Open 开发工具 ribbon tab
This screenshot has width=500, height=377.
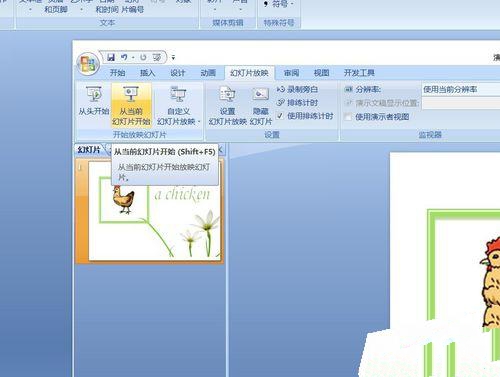click(359, 73)
